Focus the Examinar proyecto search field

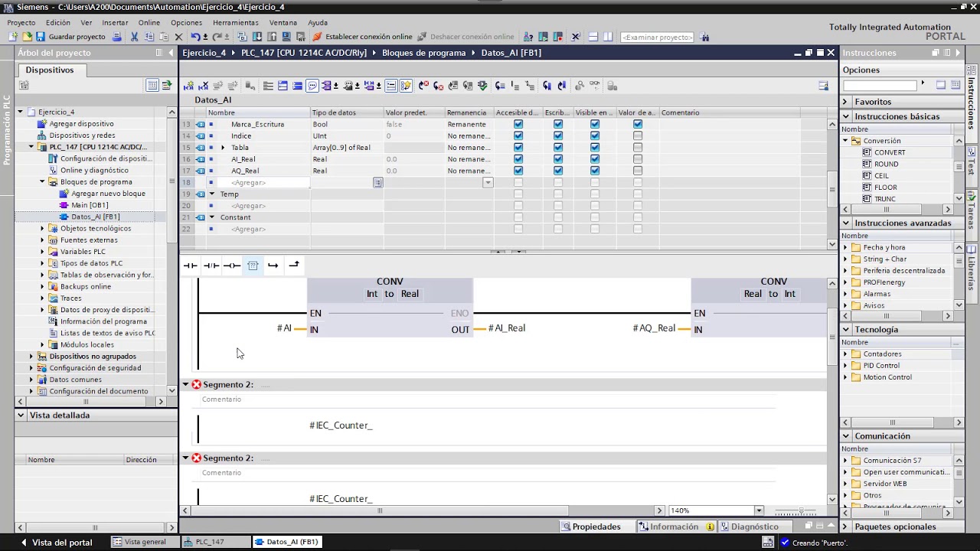657,37
